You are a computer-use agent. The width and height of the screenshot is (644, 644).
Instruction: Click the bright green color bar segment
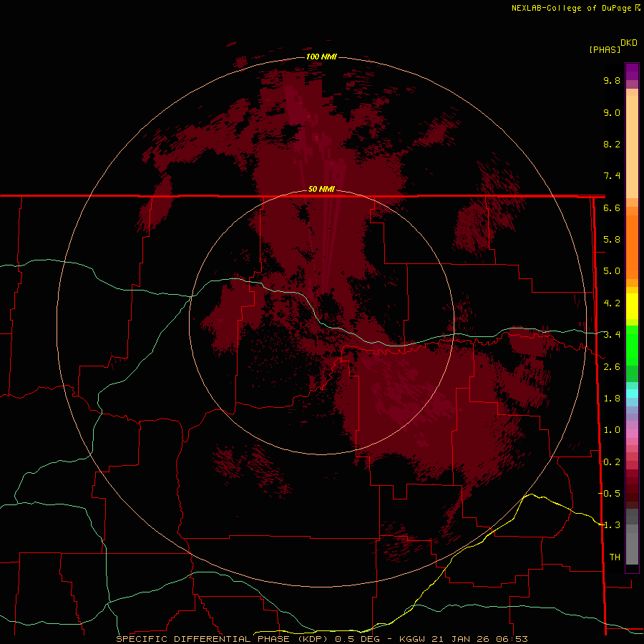[x=632, y=344]
